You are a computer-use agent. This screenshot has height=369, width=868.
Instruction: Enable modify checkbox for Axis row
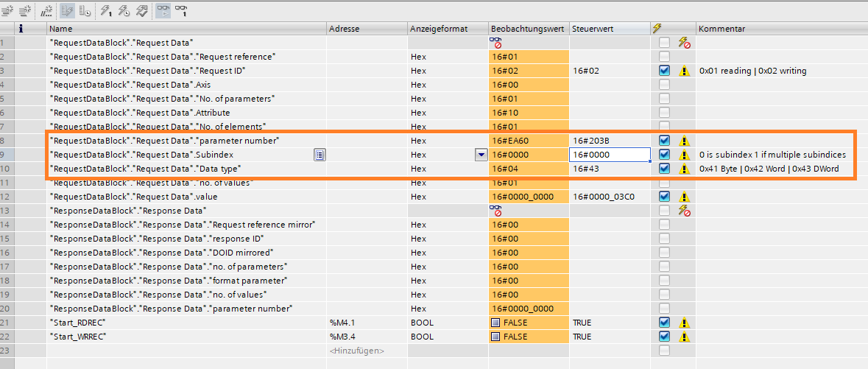coord(664,85)
